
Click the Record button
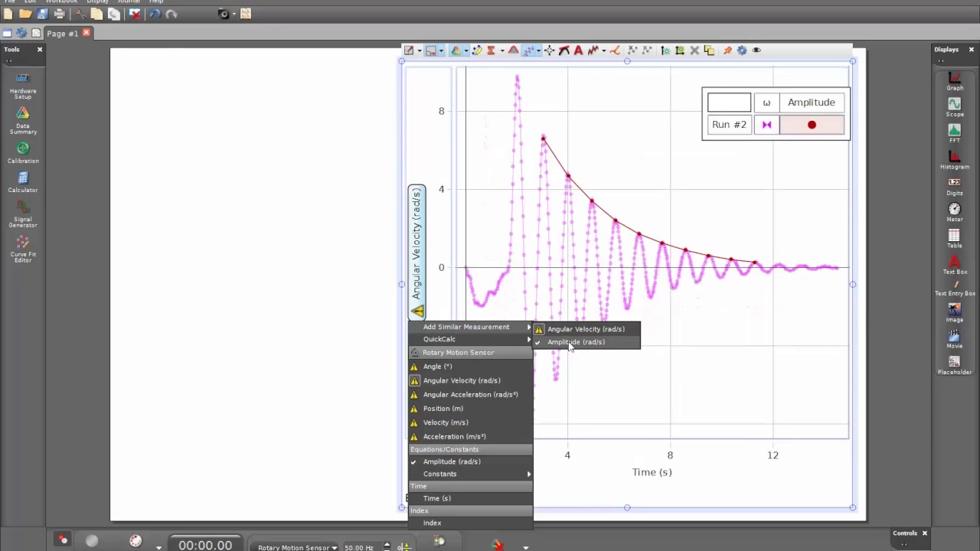(x=63, y=540)
